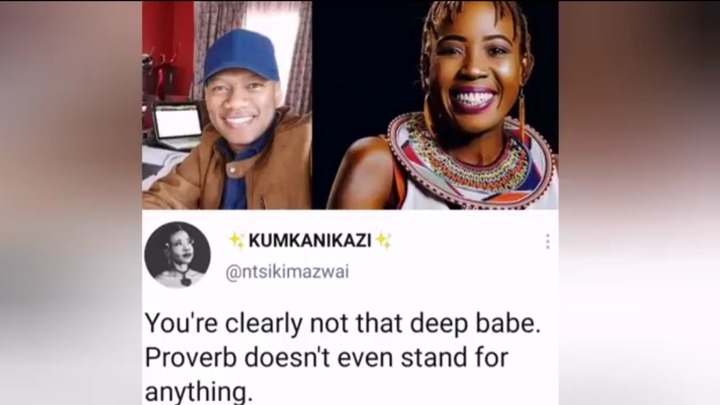This screenshot has height=405, width=720.
Task: View photo of man in blue cap
Action: click(227, 105)
